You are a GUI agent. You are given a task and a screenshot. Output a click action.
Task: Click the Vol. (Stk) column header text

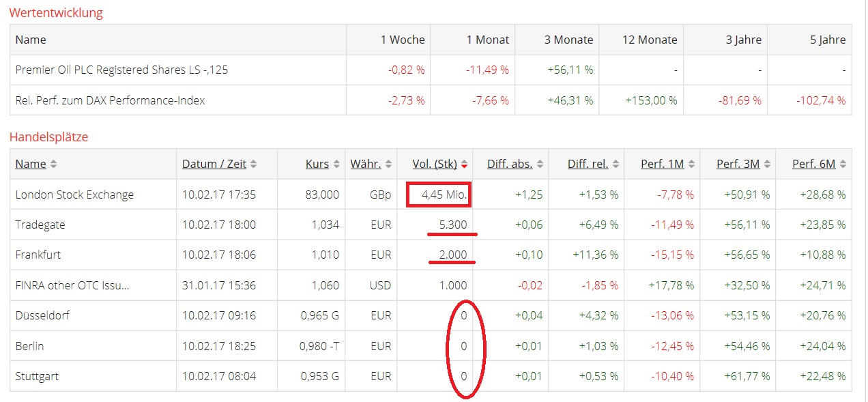(x=435, y=164)
